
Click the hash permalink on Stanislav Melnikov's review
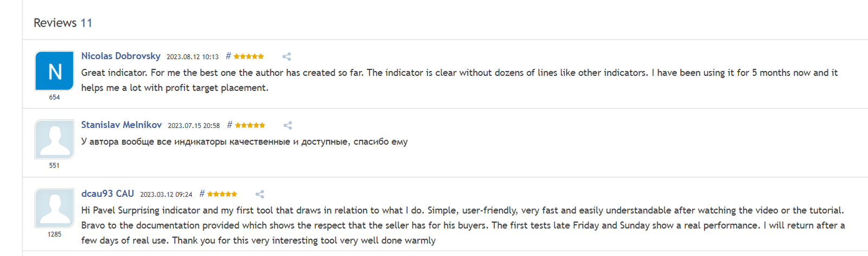(229, 125)
